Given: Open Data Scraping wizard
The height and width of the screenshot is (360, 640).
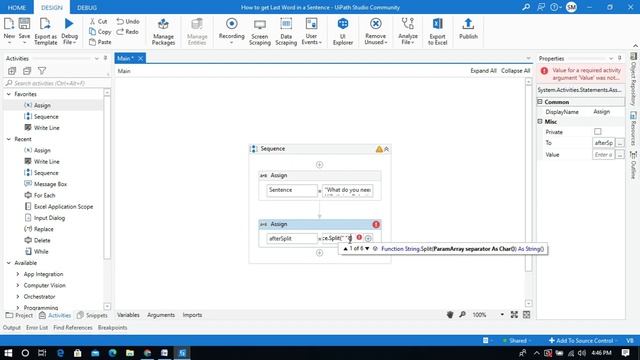Looking at the screenshot, I should click(286, 31).
